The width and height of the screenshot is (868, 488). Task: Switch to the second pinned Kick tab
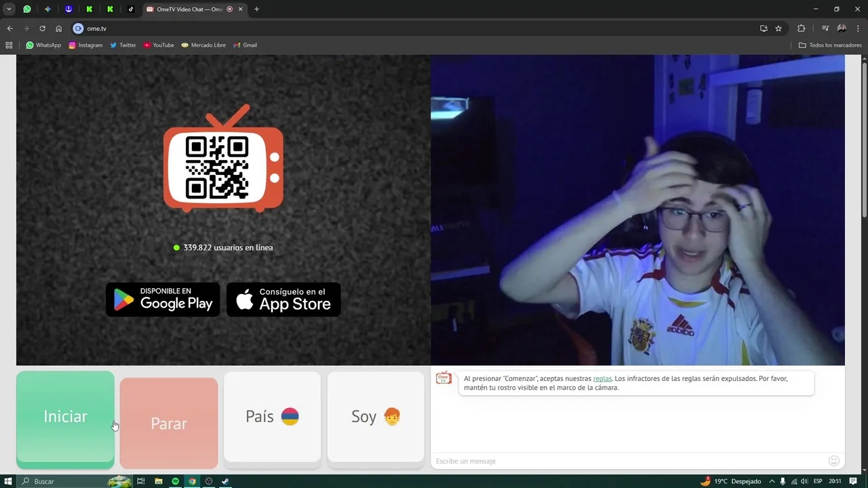[110, 9]
